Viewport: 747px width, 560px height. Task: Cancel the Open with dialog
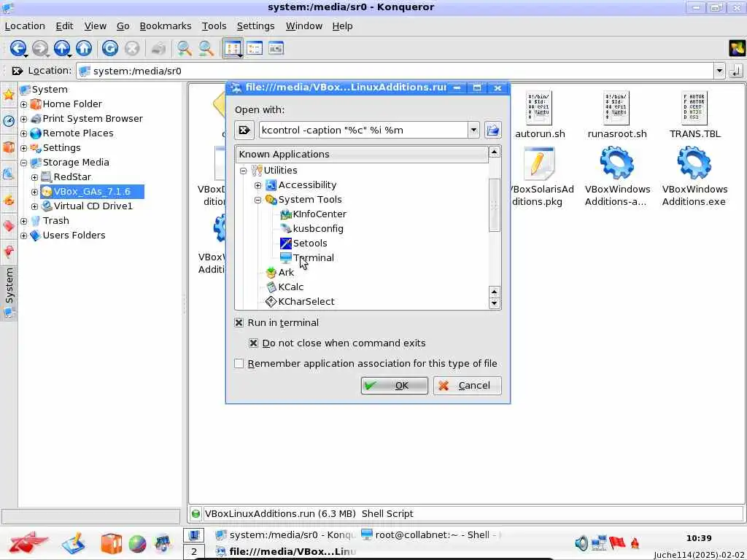(467, 385)
